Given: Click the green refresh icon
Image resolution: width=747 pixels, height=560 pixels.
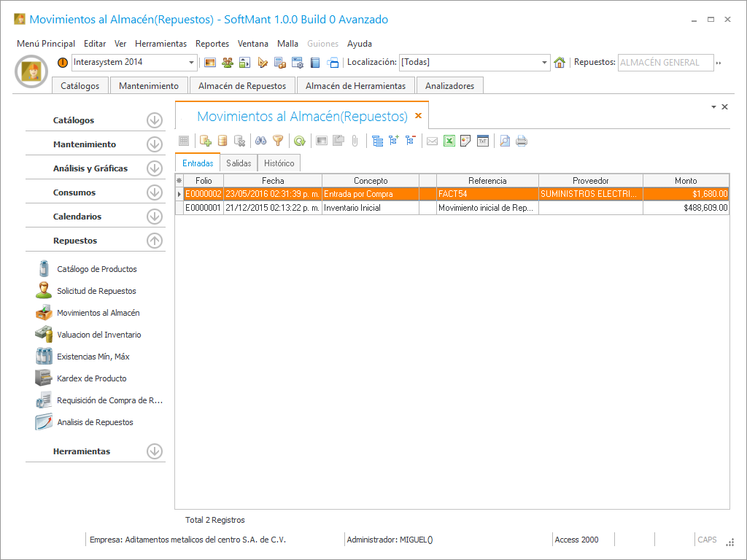Looking at the screenshot, I should (x=299, y=141).
